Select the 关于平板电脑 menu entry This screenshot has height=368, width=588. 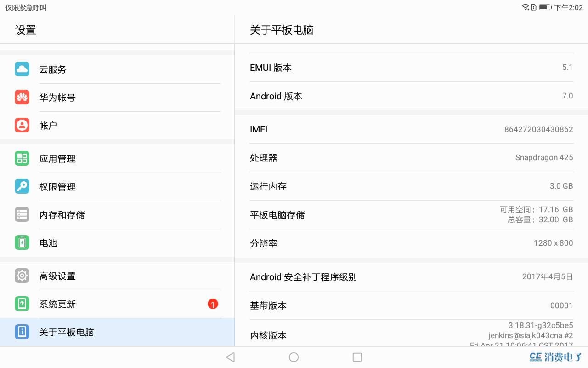point(66,332)
